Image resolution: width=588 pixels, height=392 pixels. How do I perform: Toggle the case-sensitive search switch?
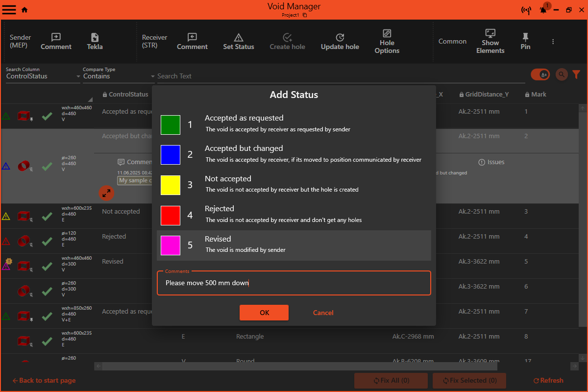tap(540, 74)
